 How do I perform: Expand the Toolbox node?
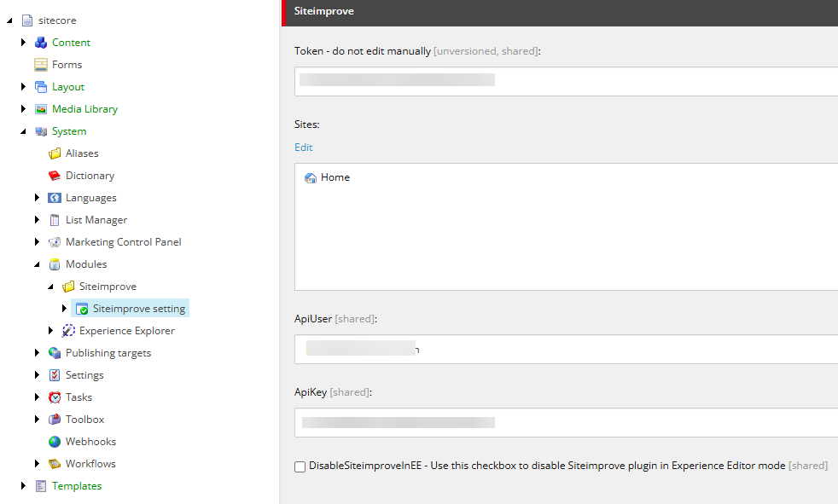pyautogui.click(x=37, y=419)
